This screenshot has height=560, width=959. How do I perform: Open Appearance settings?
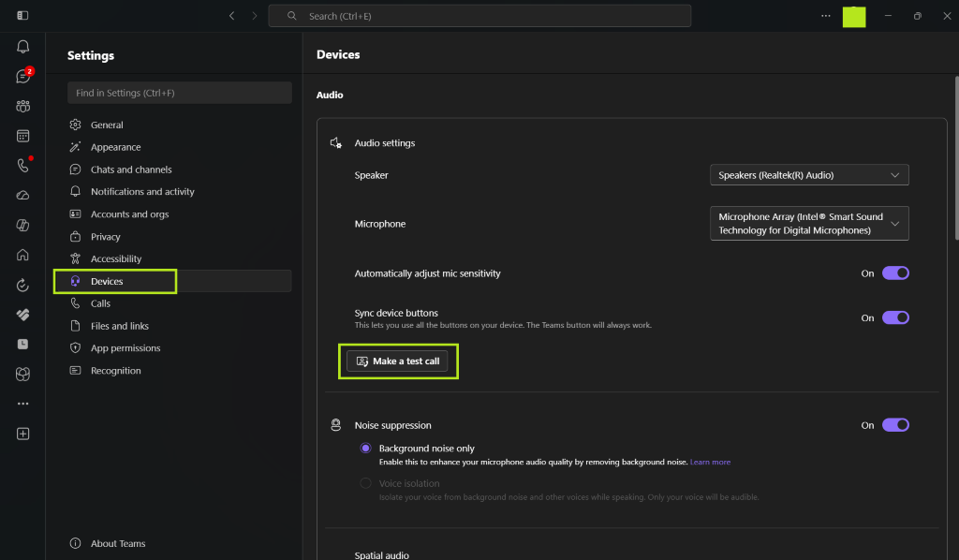(x=179, y=147)
